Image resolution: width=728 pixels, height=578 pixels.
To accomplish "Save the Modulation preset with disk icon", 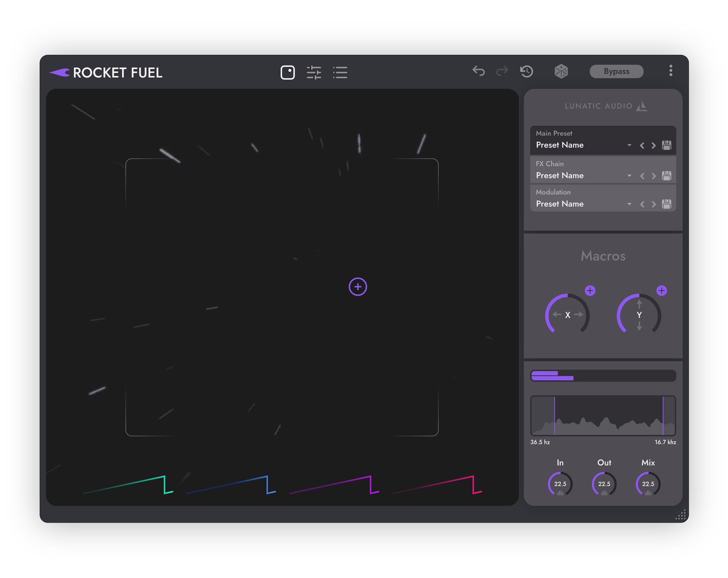I will coord(666,204).
